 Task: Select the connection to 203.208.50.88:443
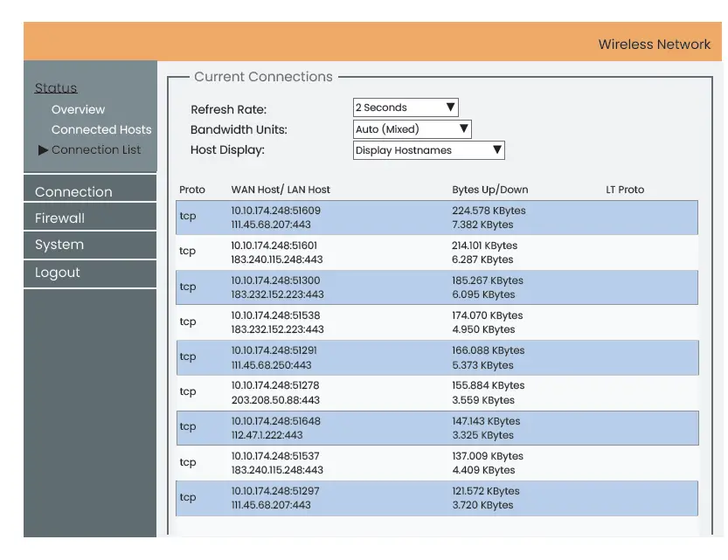pos(437,392)
